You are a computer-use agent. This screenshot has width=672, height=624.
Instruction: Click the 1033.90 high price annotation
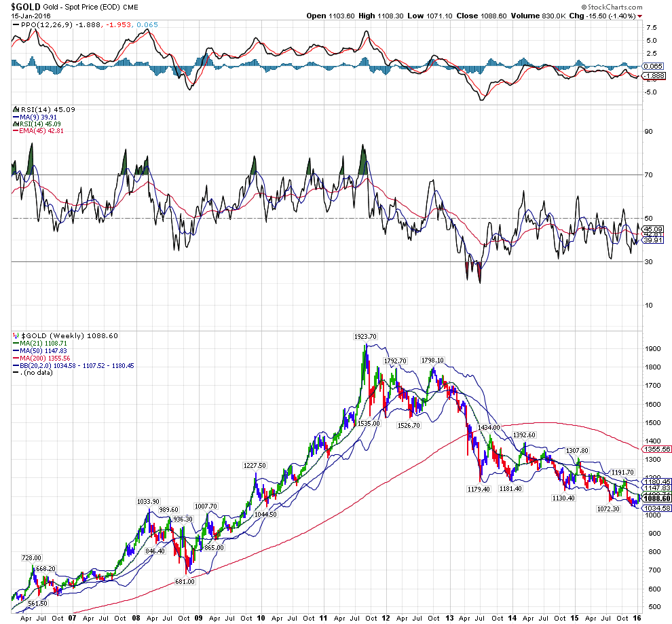click(x=148, y=501)
